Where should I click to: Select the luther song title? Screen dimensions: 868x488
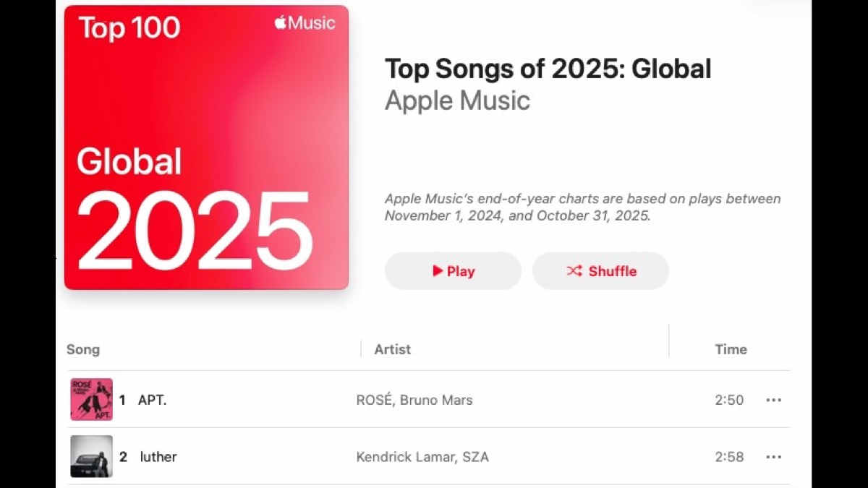(158, 457)
